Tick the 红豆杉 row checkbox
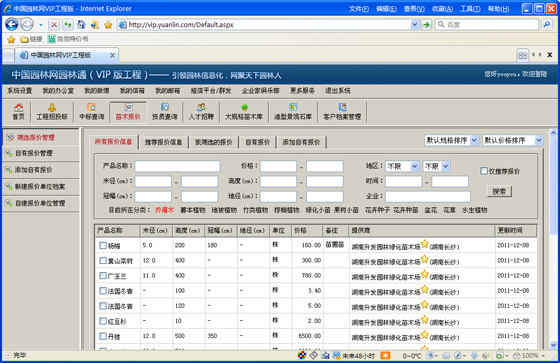This screenshot has width=560, height=363. [x=103, y=321]
